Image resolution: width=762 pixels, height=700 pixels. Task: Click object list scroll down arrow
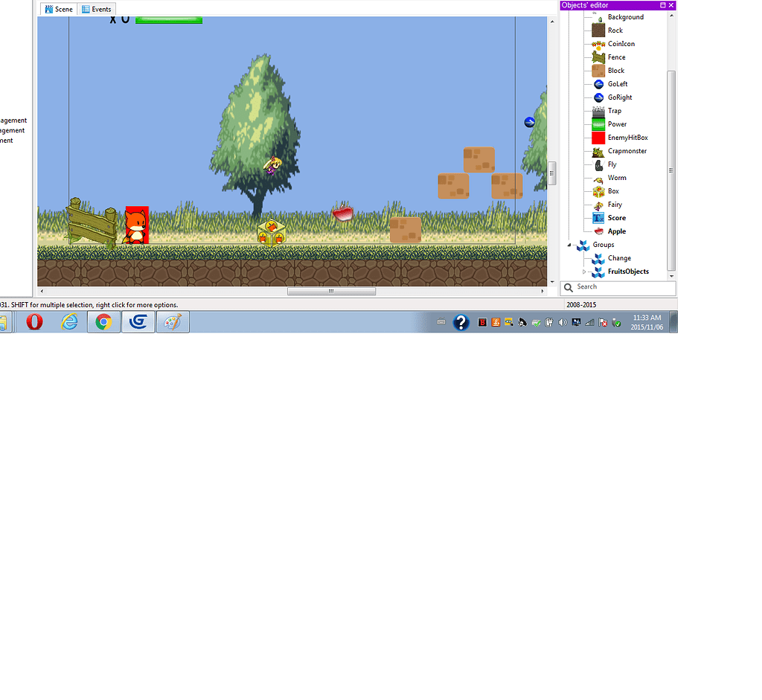(x=671, y=276)
